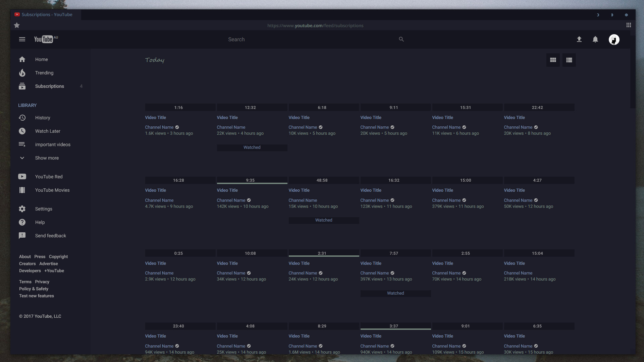644x362 pixels.
Task: Open the Test new features link
Action: click(x=36, y=296)
